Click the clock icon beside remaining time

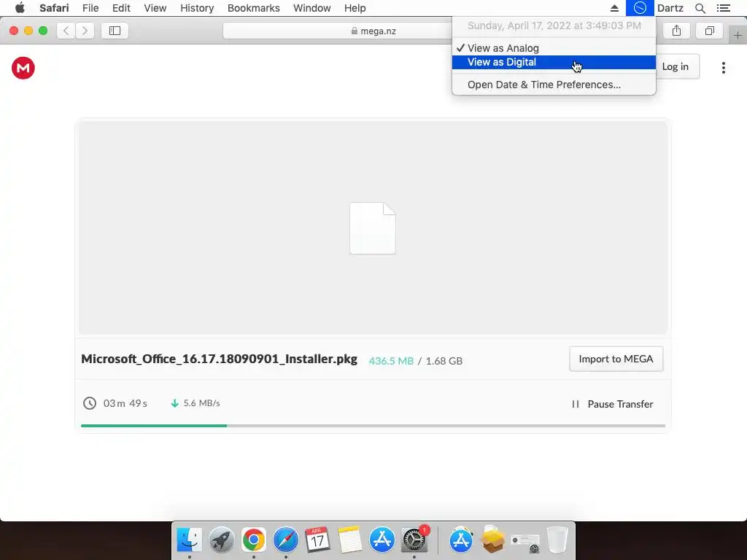coord(90,403)
